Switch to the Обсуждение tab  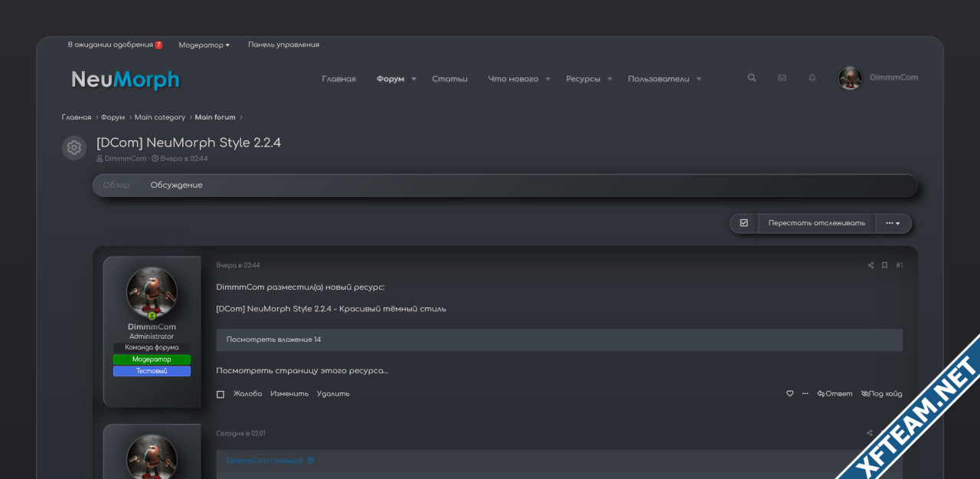[x=176, y=185]
